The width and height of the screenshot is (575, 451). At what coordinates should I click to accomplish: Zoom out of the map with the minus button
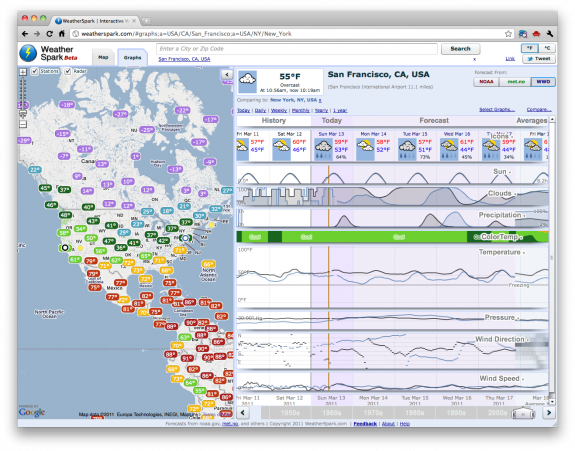(x=23, y=124)
